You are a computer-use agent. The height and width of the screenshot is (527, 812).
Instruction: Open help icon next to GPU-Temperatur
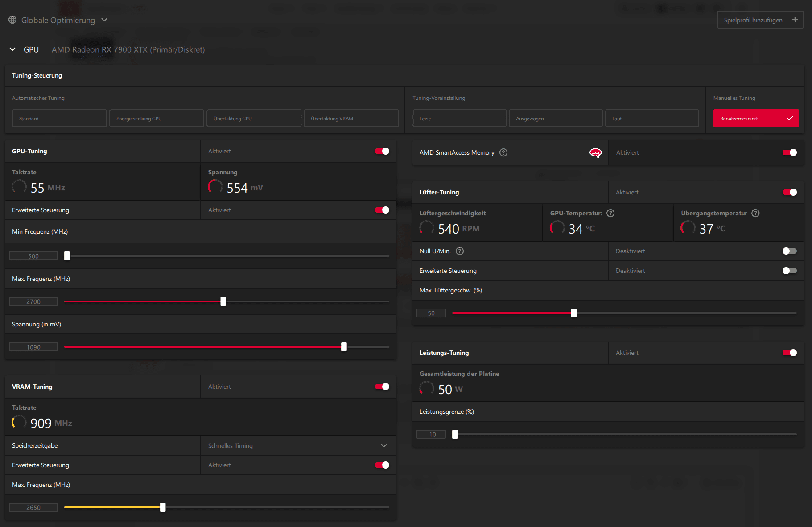tap(610, 213)
